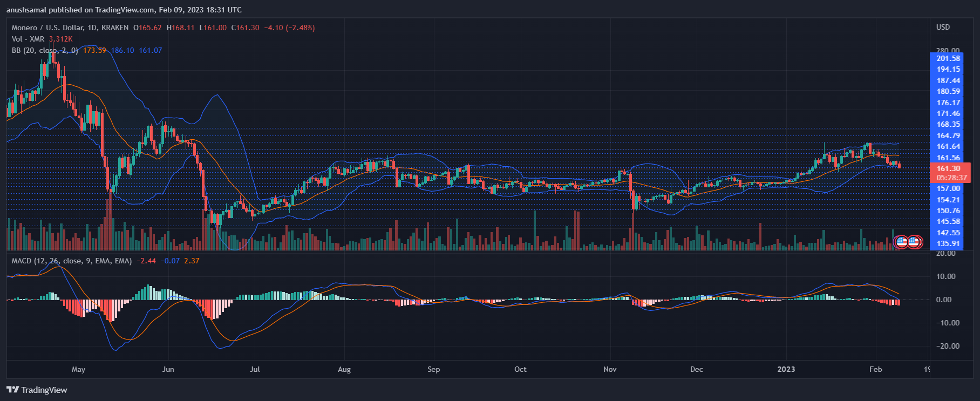The height and width of the screenshot is (401, 980).
Task: Click the BB (20, close, 2, 0) indicator label
Action: [x=45, y=50]
